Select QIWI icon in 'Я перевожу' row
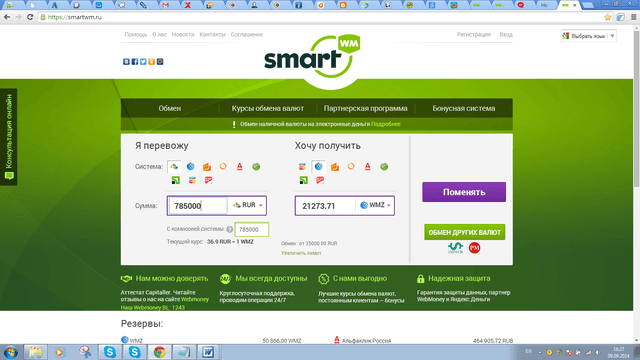The image size is (640, 360). 223,167
